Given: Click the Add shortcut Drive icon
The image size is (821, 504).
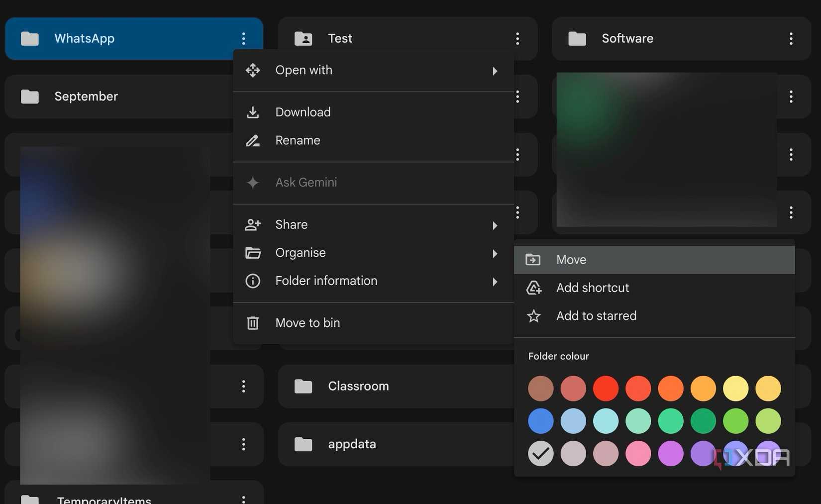Looking at the screenshot, I should click(534, 288).
